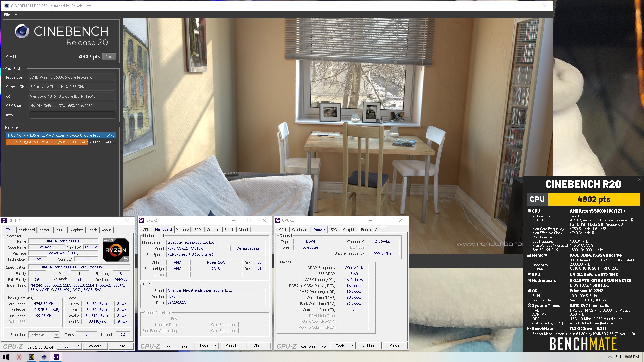Click the Max Core Frequency shield icon
Screen dimensions: 644x362
[x=605, y=229]
